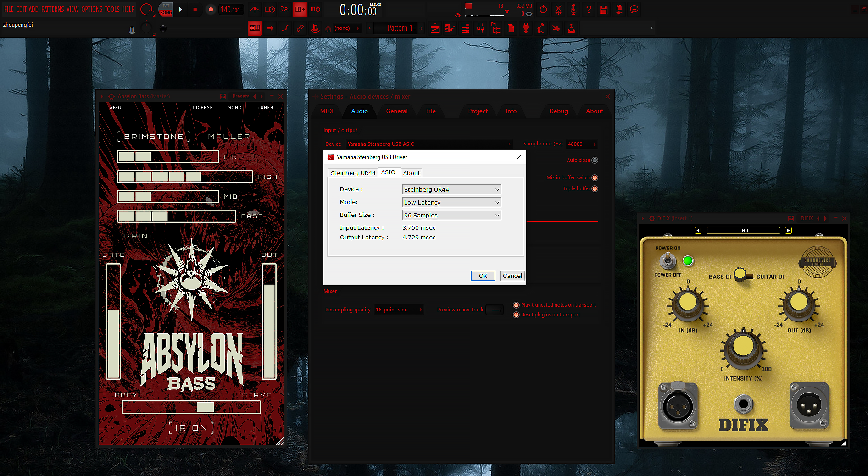Click the DIFIX INTENSITY (%) knob
The height and width of the screenshot is (476, 868).
point(743,347)
